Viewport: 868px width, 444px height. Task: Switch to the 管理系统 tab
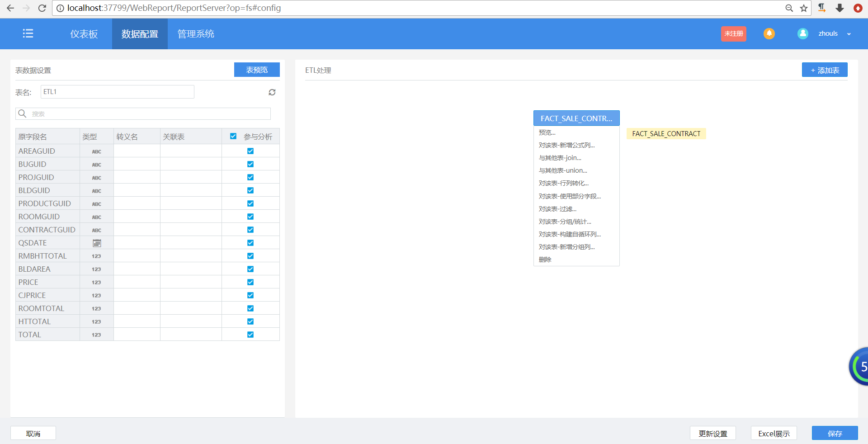(x=196, y=34)
